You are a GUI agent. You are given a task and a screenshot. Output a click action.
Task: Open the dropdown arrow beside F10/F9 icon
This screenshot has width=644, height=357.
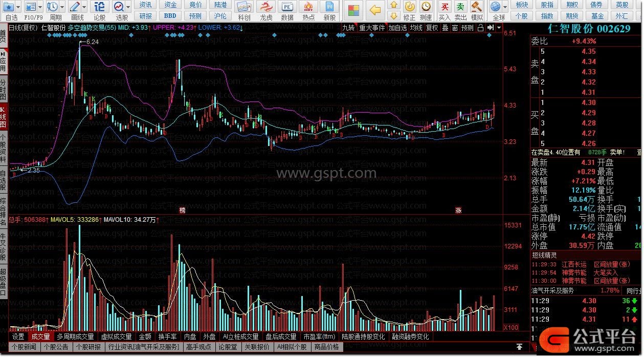pos(41,7)
